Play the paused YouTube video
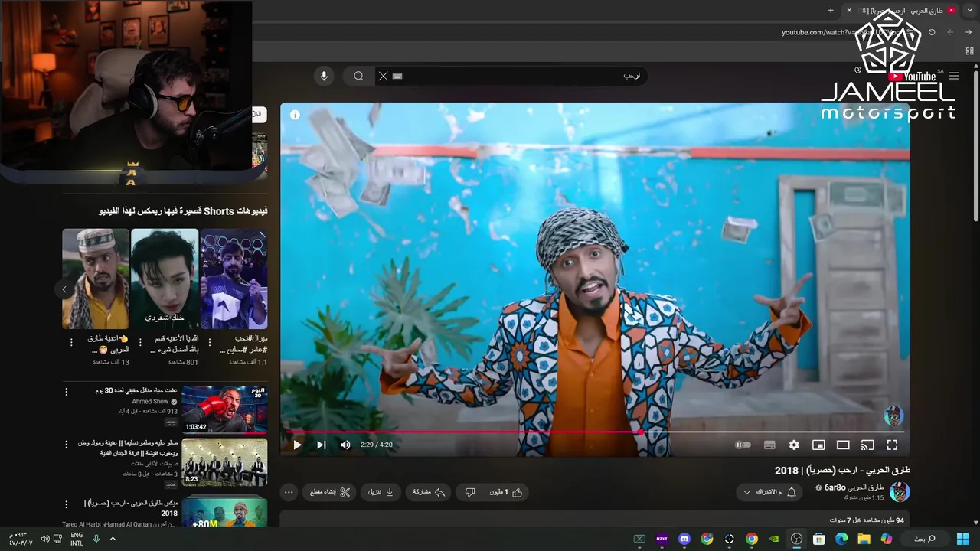980x551 pixels. pyautogui.click(x=297, y=445)
